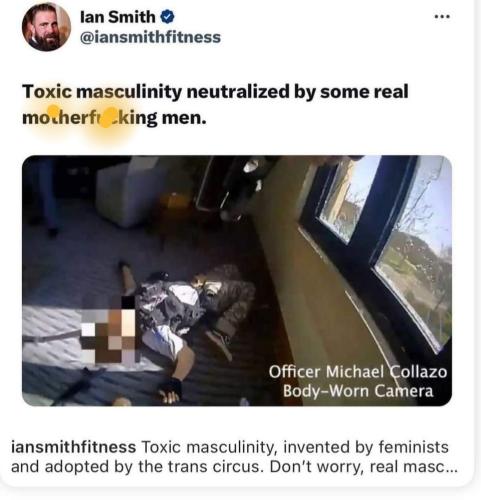Expand the truncated caption via the trailing ellipsis

coord(452,468)
